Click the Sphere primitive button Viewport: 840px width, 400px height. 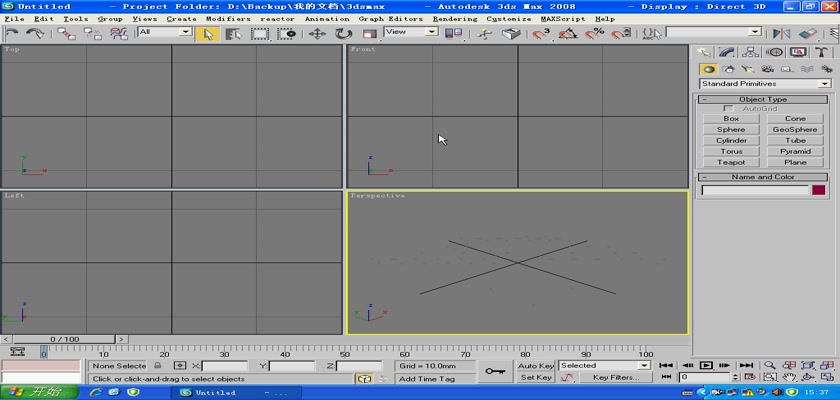tap(731, 130)
